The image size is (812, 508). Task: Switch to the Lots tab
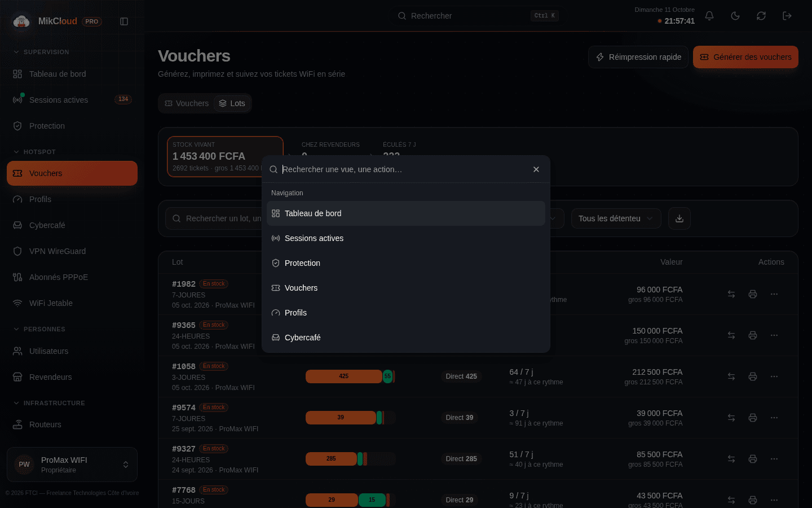point(232,103)
